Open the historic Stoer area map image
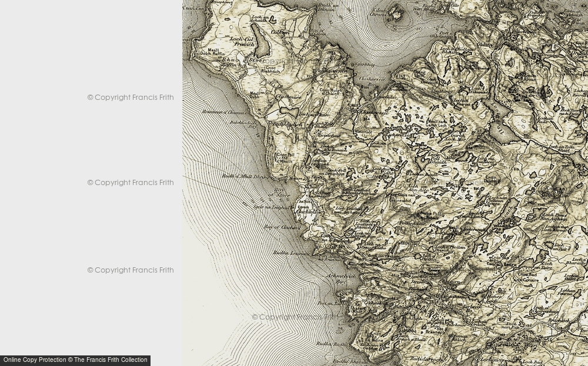 (385, 183)
